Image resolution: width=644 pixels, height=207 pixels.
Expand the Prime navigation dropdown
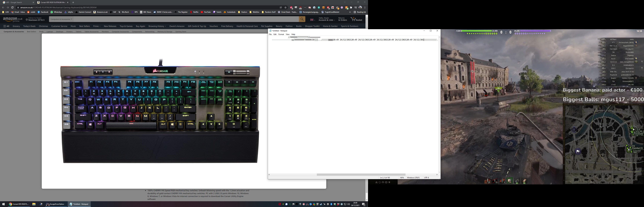click(x=97, y=26)
